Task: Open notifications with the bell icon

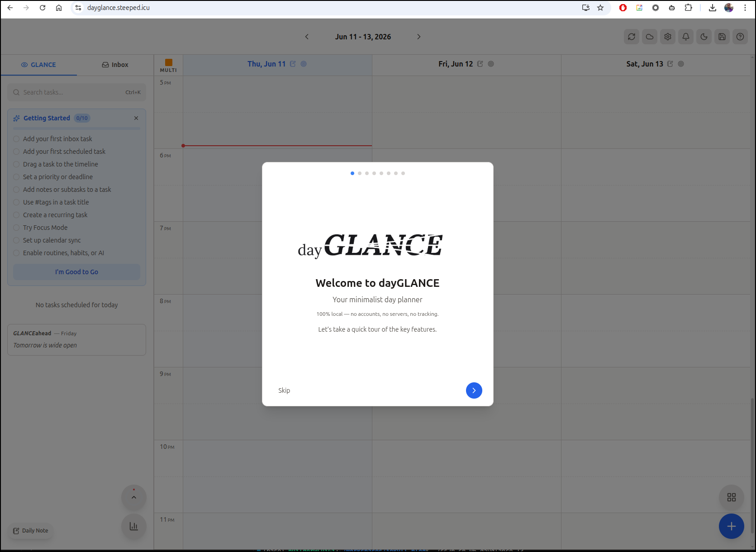Action: coord(686,37)
